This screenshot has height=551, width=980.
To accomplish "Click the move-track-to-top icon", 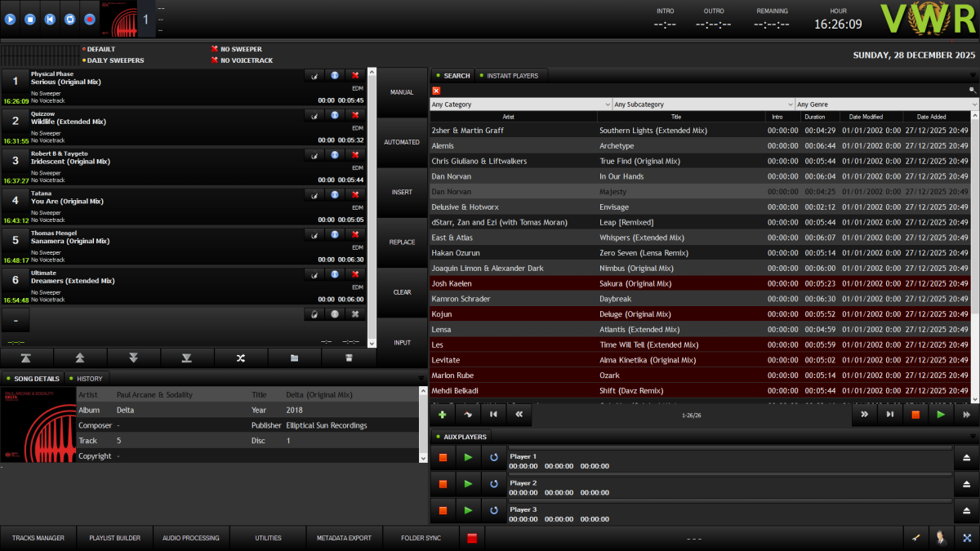I will (27, 358).
